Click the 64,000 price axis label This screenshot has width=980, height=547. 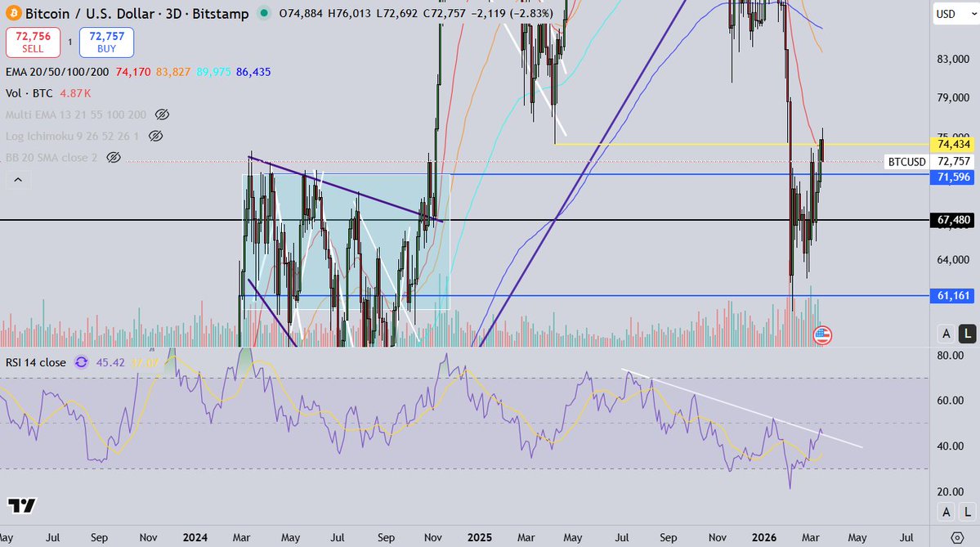tap(953, 260)
